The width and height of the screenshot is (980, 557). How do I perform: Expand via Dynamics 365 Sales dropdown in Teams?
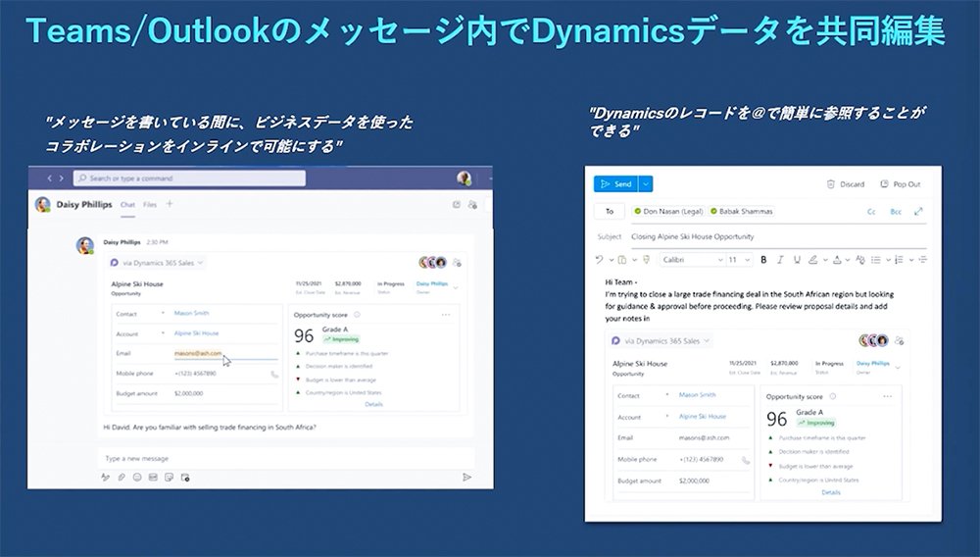(201, 263)
